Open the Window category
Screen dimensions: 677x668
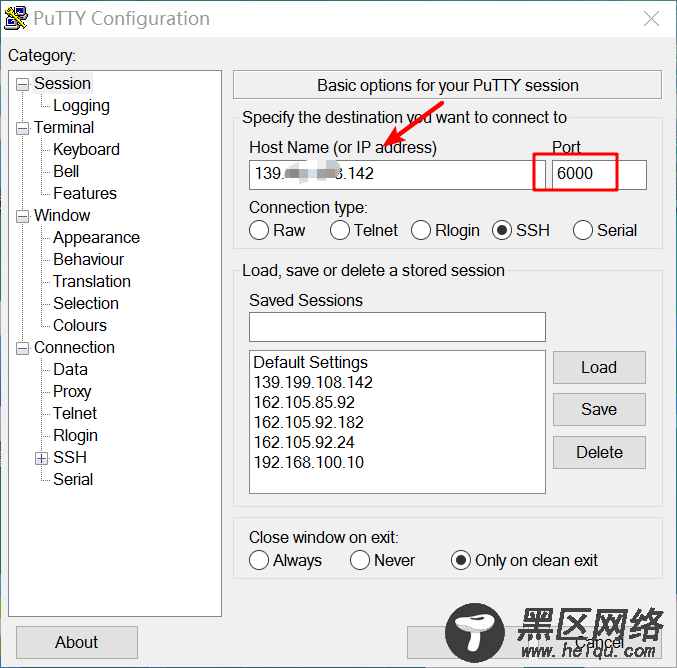(x=62, y=215)
